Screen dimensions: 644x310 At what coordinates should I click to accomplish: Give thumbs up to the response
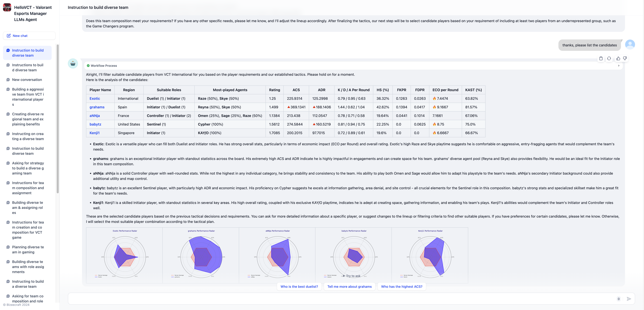618,58
